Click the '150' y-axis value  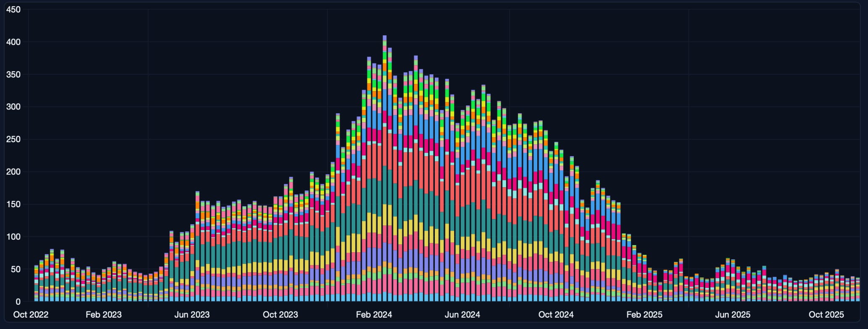(x=13, y=204)
